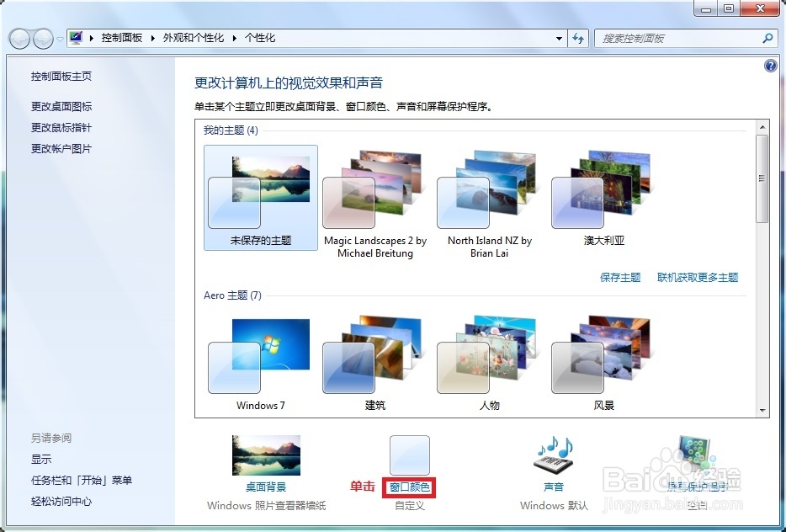Open the recent pages dropdown arrow
786x532 pixels.
60,39
